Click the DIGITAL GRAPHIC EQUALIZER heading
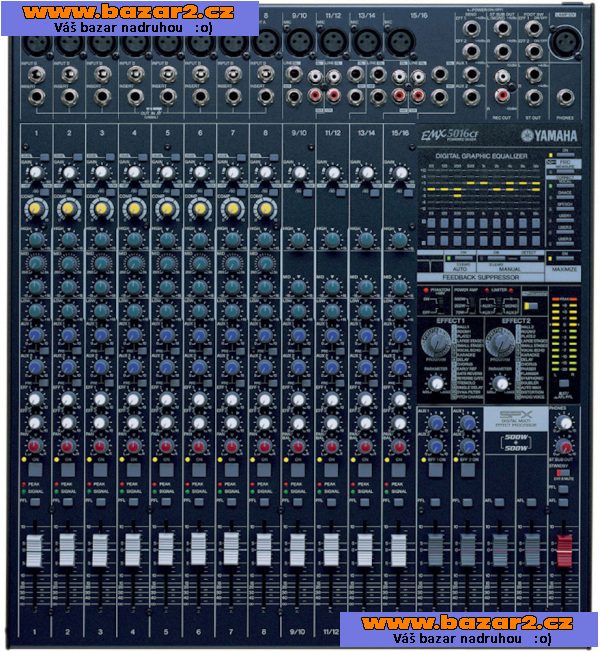Image resolution: width=600 pixels, height=651 pixels. pyautogui.click(x=481, y=156)
